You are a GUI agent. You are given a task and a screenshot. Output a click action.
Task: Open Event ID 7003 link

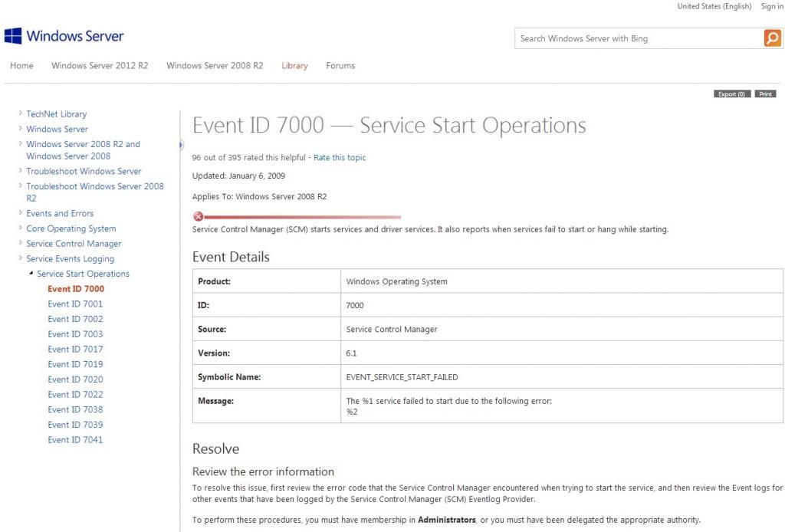click(75, 333)
